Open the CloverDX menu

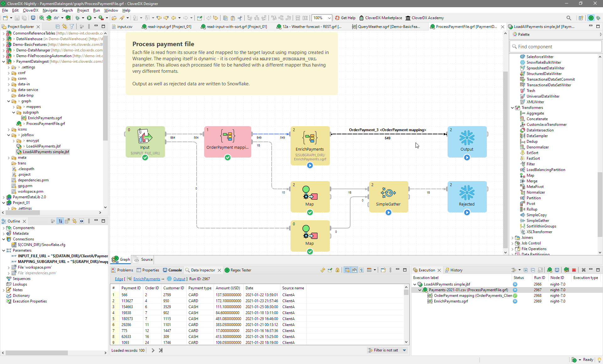point(30,10)
